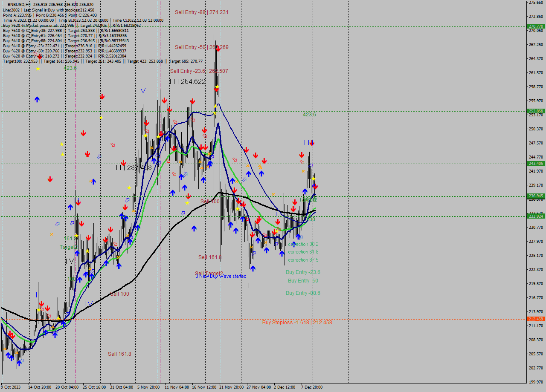This screenshot has height=392, width=546.
Task: Click the red down arrow beside the Target2 label
Action: coord(88,238)
